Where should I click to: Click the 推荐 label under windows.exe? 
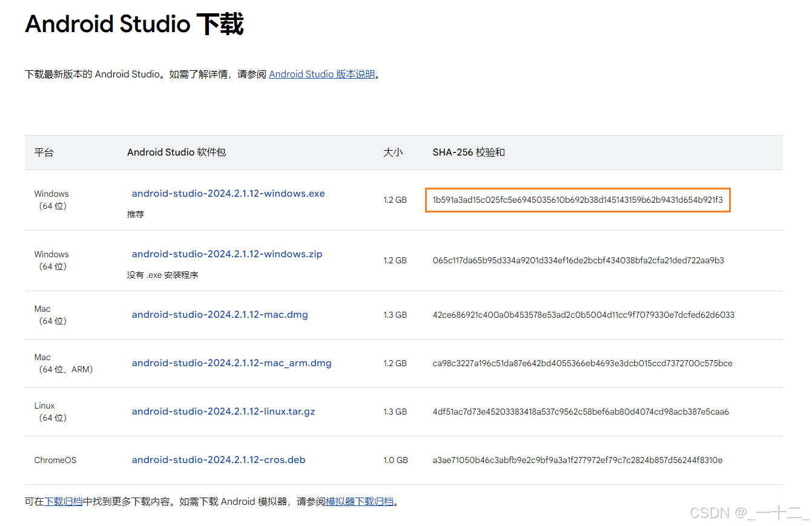(x=136, y=214)
